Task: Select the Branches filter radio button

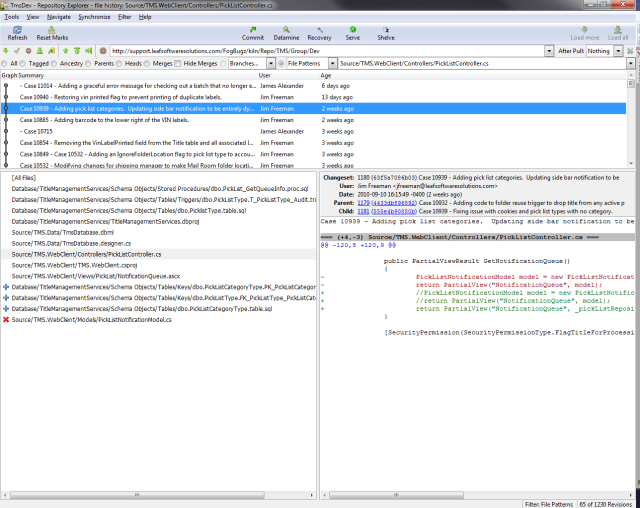Action: [223, 64]
